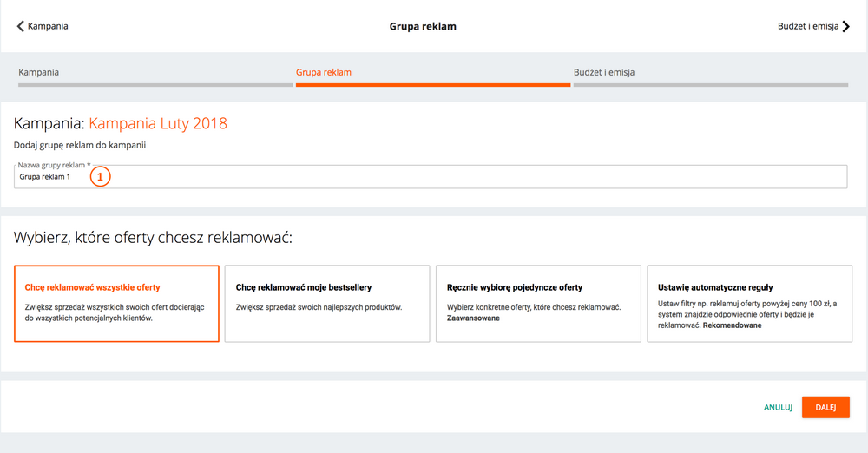Focus the Nazwa grupy reklam input field
Screen dimensions: 868x453
point(469,177)
